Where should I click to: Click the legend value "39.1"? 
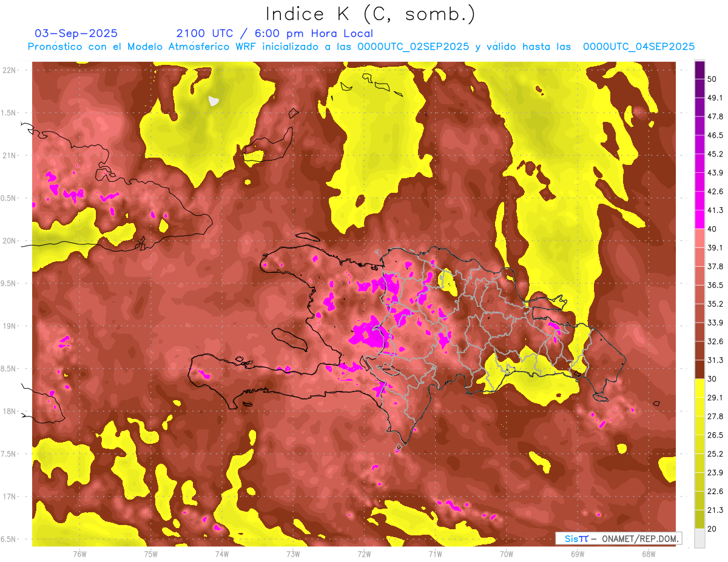[714, 247]
